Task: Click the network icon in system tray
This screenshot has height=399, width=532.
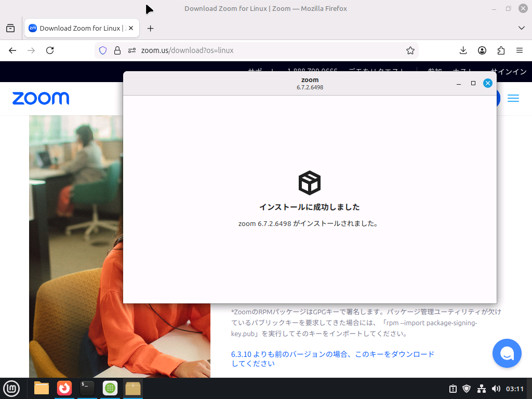Action: (x=481, y=389)
